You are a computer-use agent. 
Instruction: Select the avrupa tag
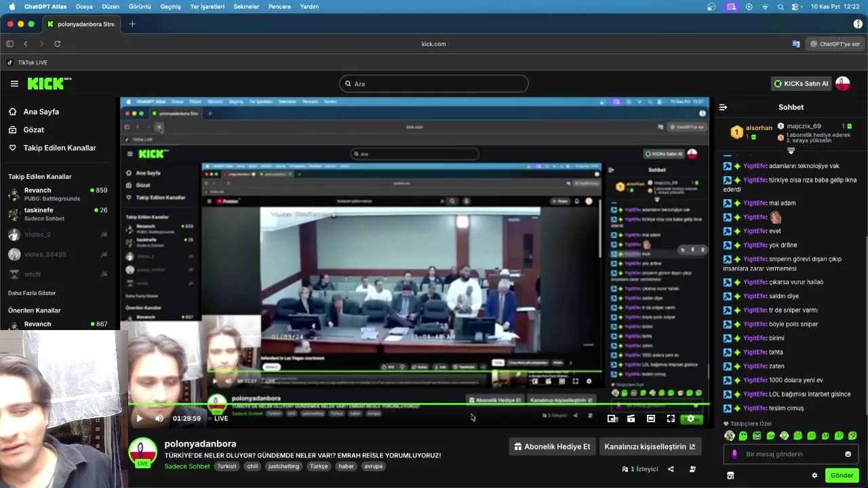374,466
